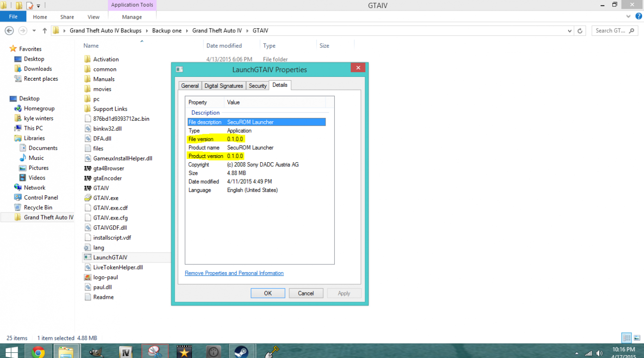
Task: Click New Folder quick access icon
Action: [x=19, y=6]
